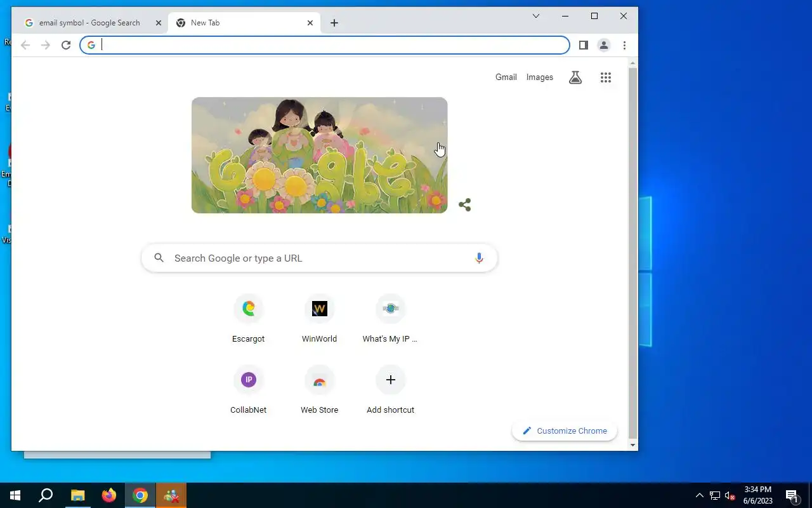Open the taskbar clock showing 3:34 PM

(x=758, y=495)
